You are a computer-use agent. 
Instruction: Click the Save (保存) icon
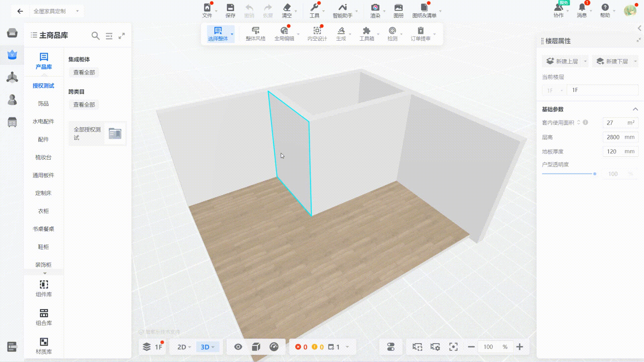coord(230,11)
